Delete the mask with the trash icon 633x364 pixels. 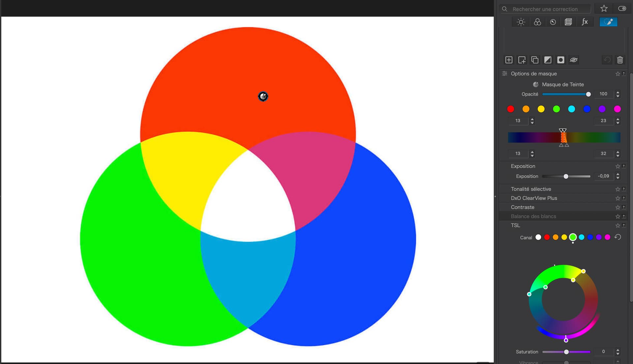click(x=620, y=60)
